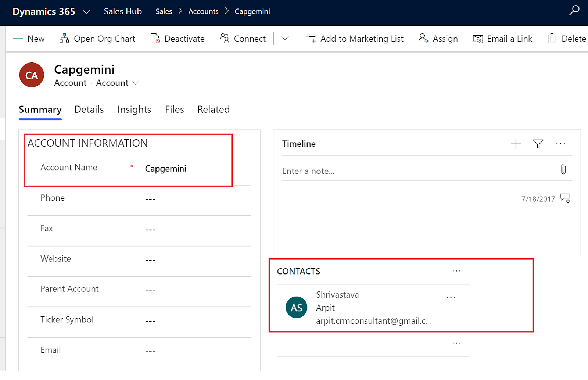Add a Timeline activity with plus icon

coord(516,144)
